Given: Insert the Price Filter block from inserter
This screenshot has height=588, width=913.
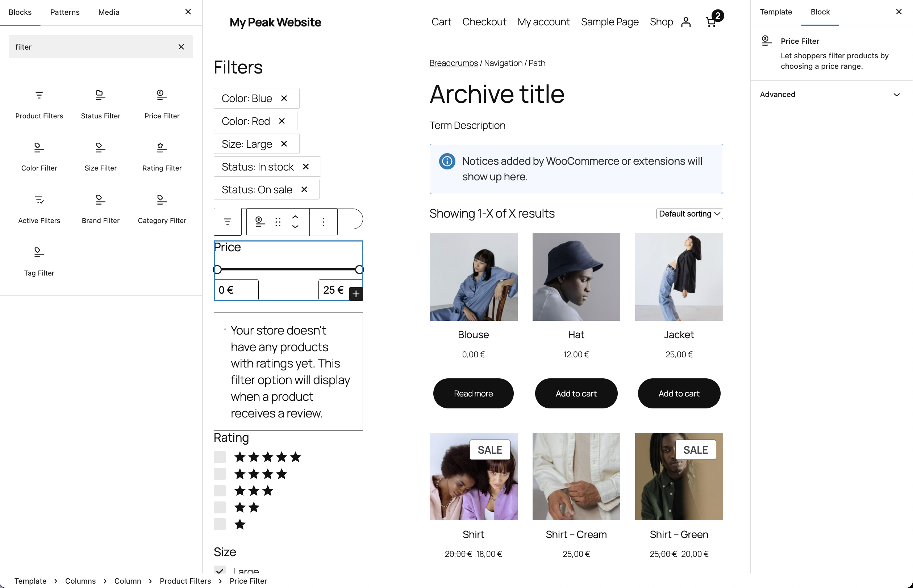Looking at the screenshot, I should click(162, 104).
